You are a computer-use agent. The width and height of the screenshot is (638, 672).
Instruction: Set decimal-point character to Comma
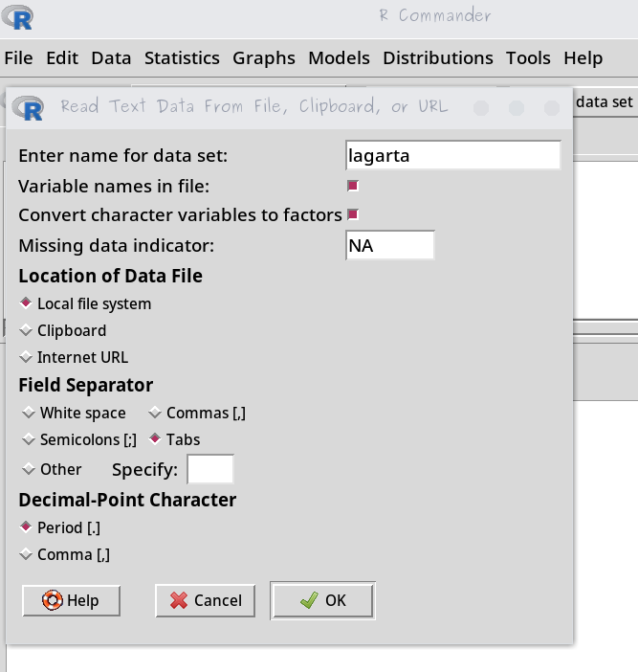(x=27, y=554)
